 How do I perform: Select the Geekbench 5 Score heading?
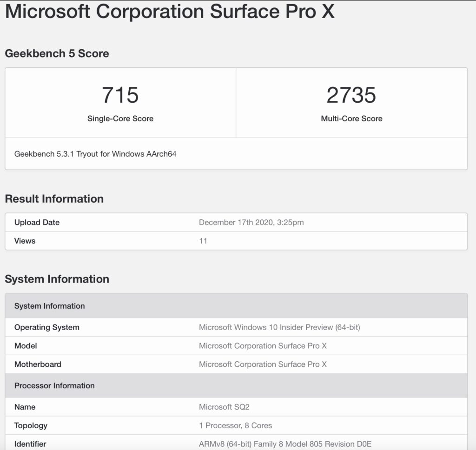(57, 53)
